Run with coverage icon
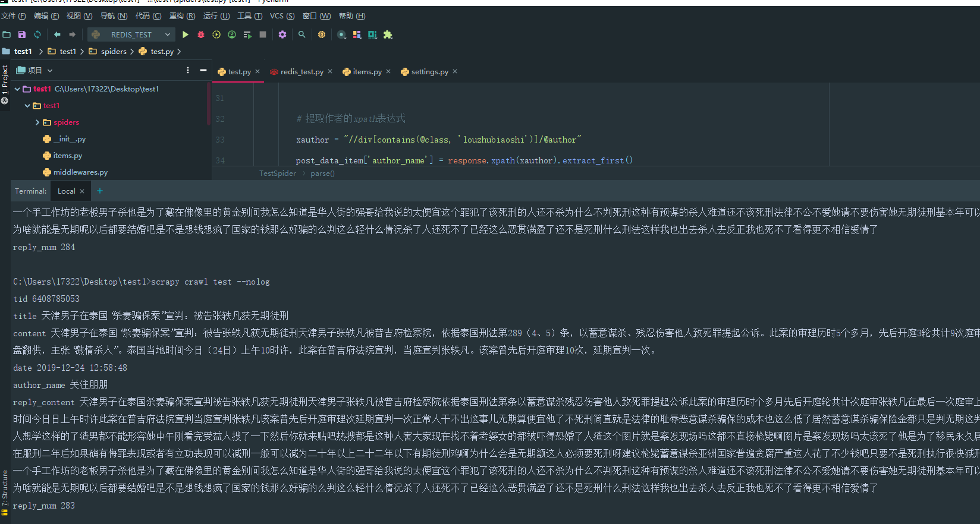This screenshot has width=980, height=524. pos(216,34)
